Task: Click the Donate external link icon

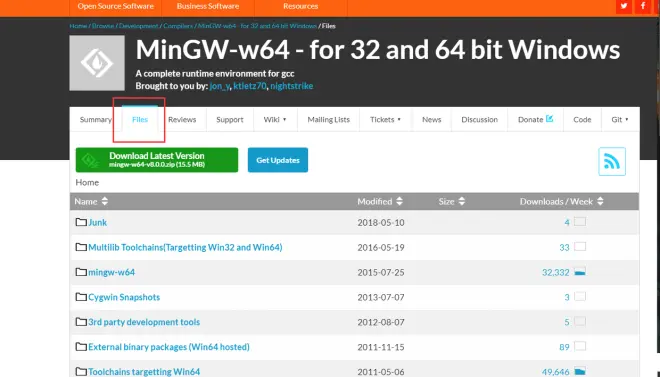Action: [x=549, y=119]
